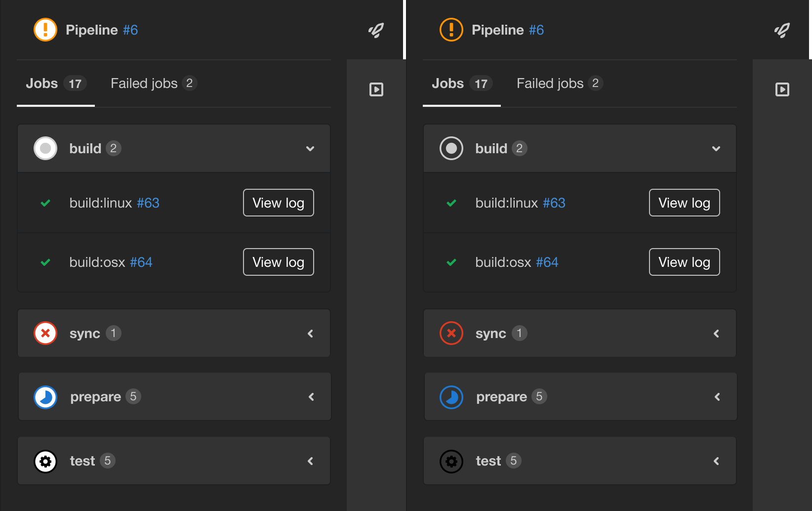Image resolution: width=812 pixels, height=511 pixels.
Task: Click the failed sync stage icon
Action: pyautogui.click(x=45, y=333)
